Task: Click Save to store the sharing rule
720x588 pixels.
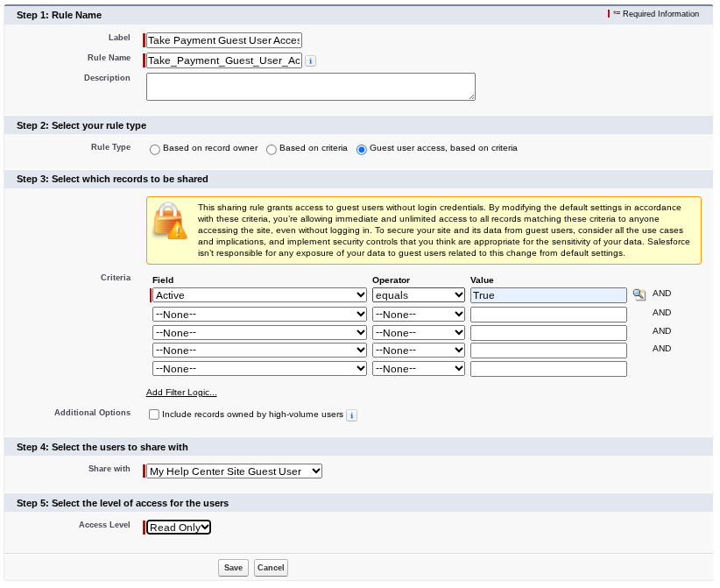Action: click(x=233, y=568)
